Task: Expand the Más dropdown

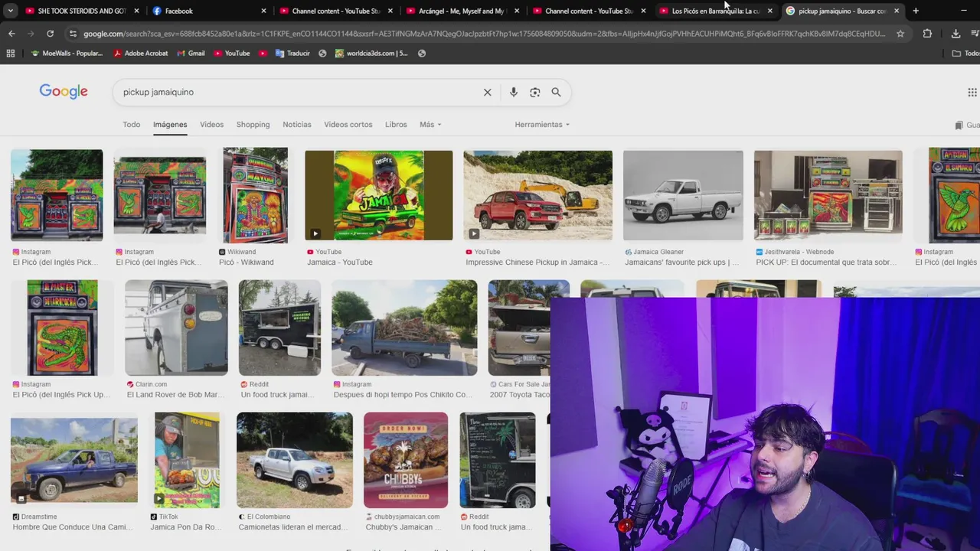Action: coord(430,125)
